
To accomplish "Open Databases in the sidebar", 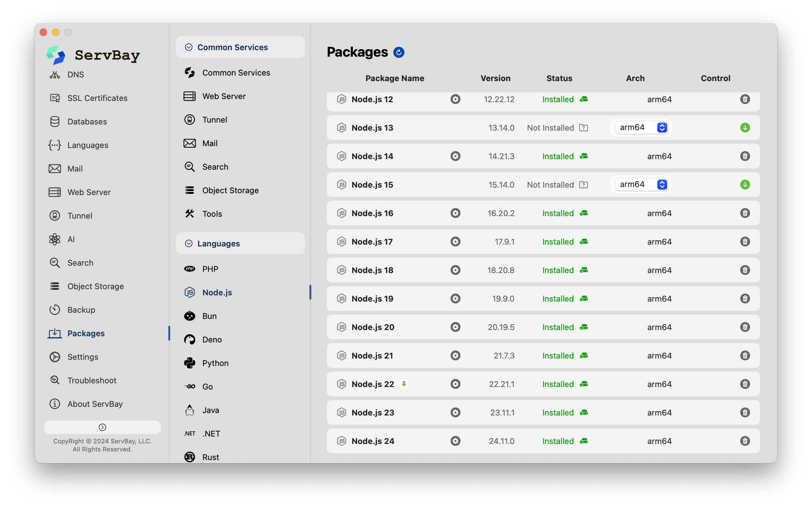I will click(87, 122).
